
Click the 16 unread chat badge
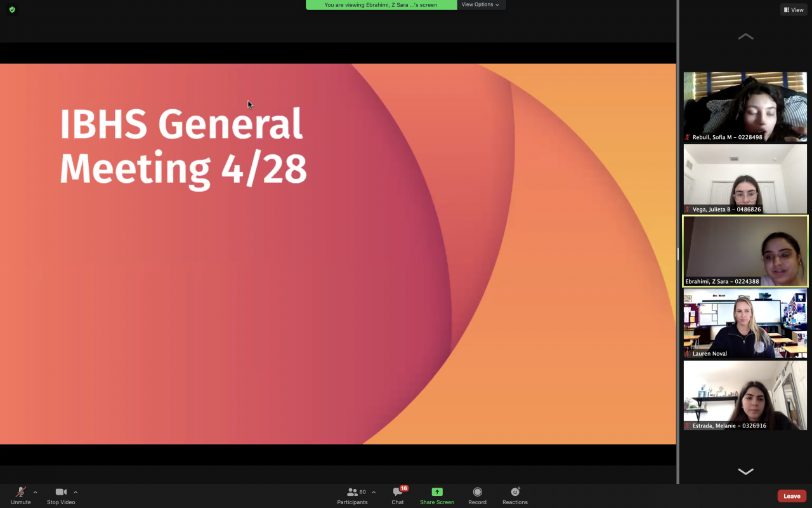404,488
